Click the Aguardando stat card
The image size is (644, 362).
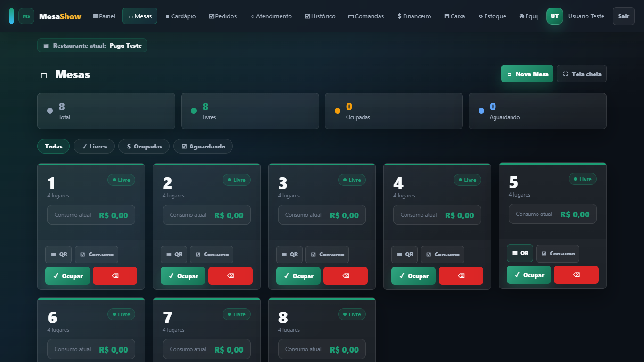coord(537,111)
